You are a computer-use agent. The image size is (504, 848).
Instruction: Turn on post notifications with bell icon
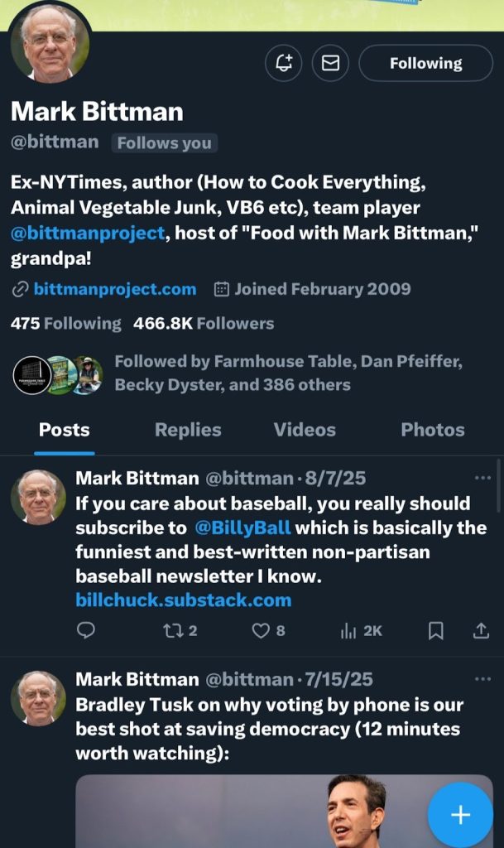point(284,63)
